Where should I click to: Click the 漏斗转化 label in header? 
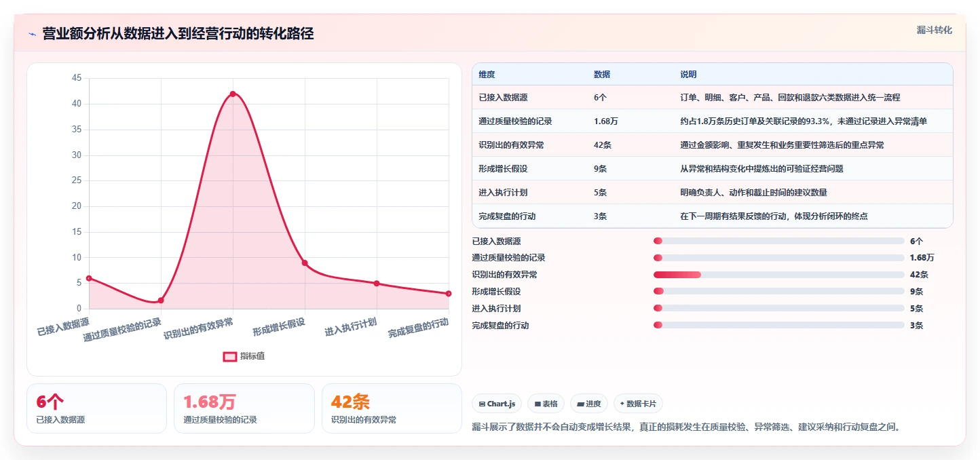934,30
